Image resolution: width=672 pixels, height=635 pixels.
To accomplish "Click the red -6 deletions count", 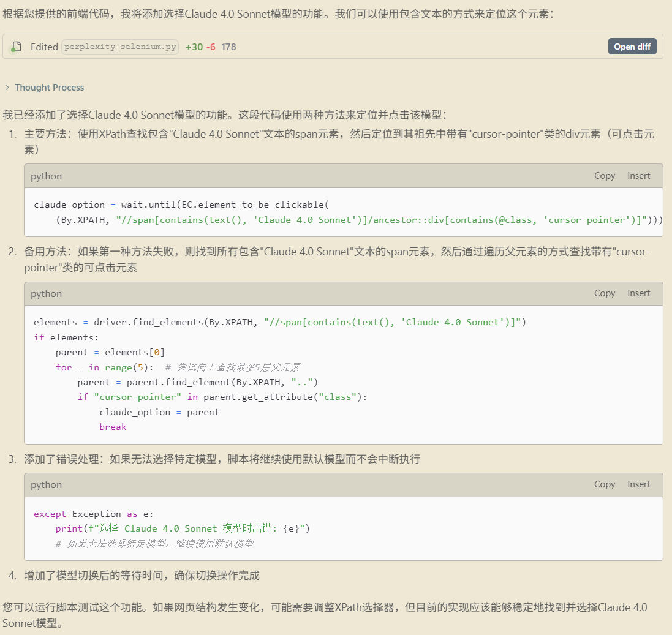I will [211, 47].
